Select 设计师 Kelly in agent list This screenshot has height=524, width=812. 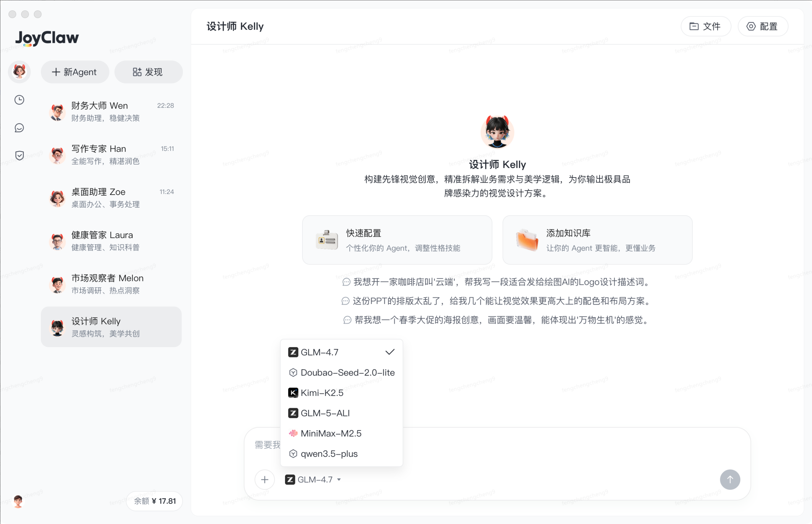pos(111,327)
